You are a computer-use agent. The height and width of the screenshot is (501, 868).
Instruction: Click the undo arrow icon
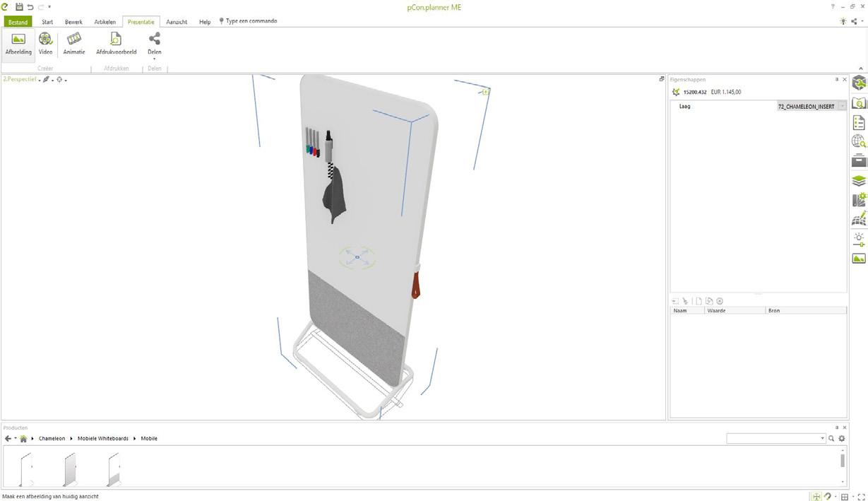point(30,6)
